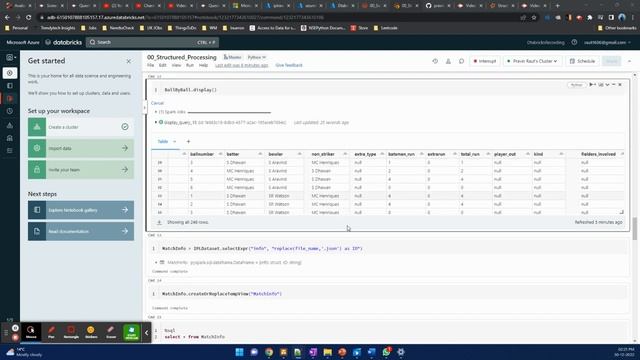Expand MatchInfo dataframe schema
The width and height of the screenshot is (640, 360).
156,262
